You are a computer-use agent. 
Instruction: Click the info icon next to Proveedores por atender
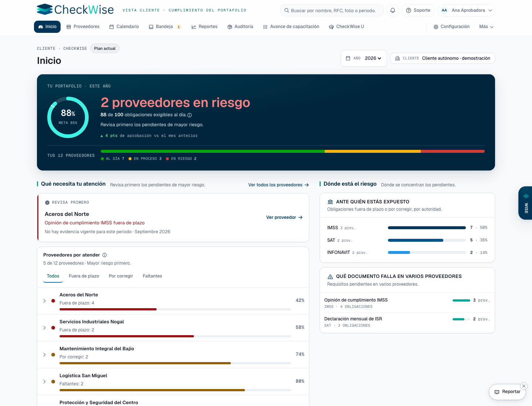pyautogui.click(x=105, y=255)
